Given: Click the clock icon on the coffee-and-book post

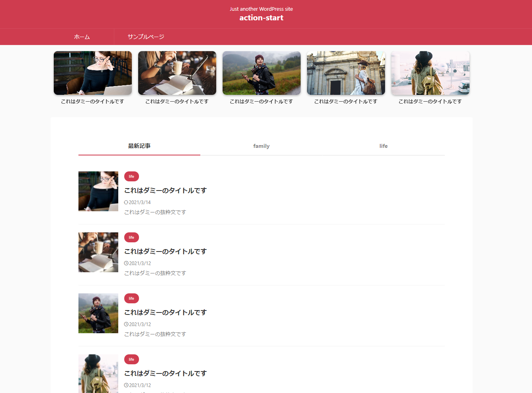Looking at the screenshot, I should tap(126, 263).
